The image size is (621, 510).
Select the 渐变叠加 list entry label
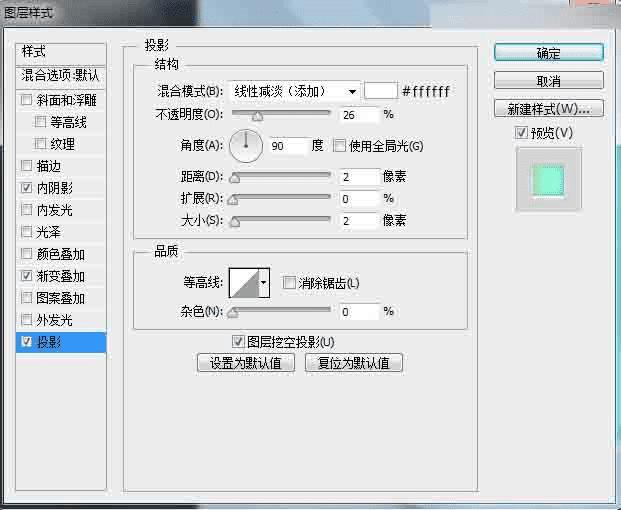[x=61, y=276]
